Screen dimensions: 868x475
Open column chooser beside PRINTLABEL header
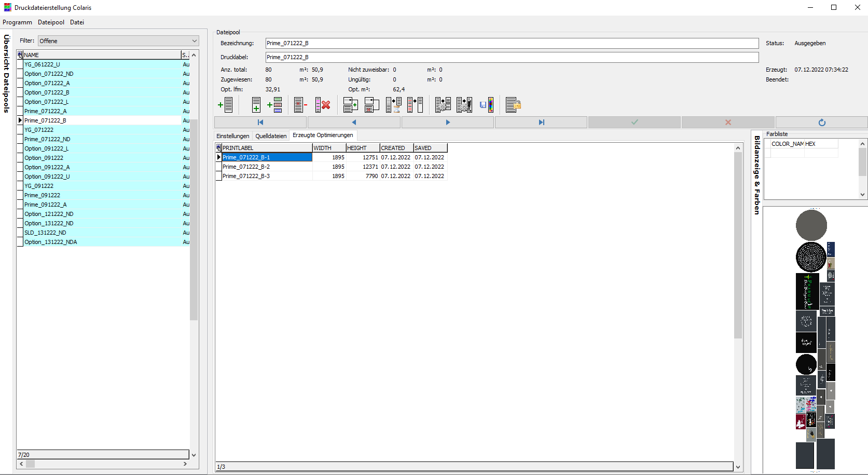click(219, 148)
